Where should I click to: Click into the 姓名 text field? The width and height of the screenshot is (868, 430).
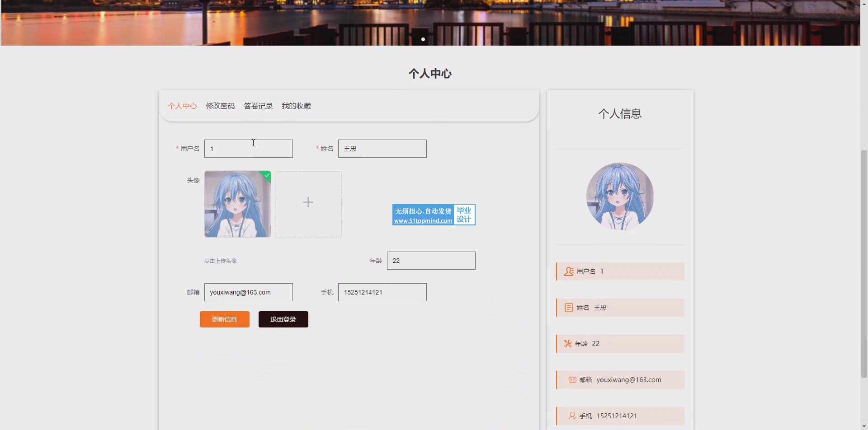tap(382, 149)
